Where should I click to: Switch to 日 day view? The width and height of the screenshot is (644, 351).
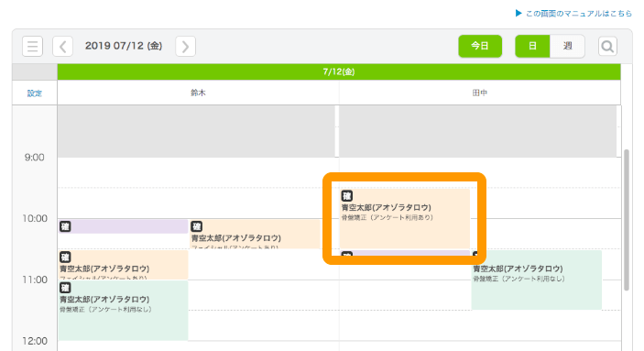coord(532,46)
